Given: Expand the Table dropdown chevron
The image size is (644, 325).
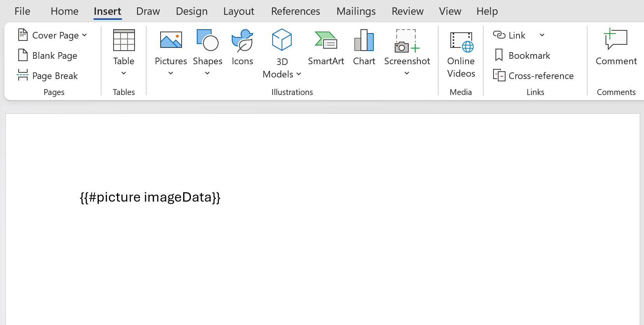Looking at the screenshot, I should tap(124, 73).
